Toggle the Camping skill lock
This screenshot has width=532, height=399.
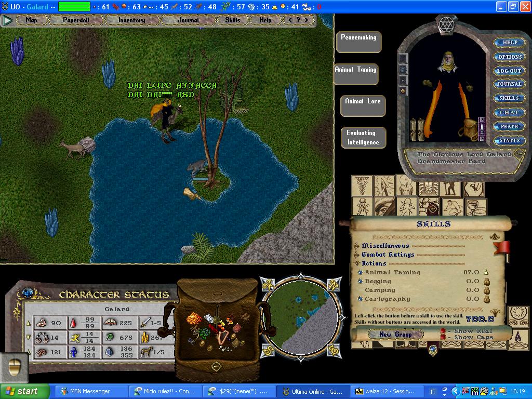click(486, 290)
